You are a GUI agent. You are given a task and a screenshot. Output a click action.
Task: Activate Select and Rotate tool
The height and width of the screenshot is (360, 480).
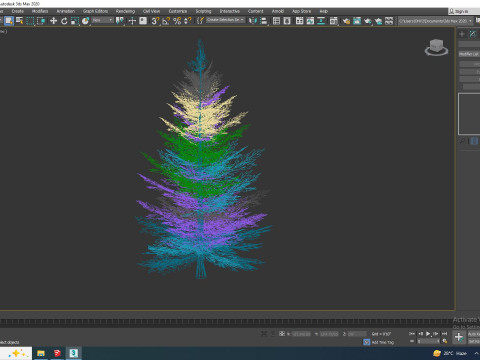tap(64, 21)
